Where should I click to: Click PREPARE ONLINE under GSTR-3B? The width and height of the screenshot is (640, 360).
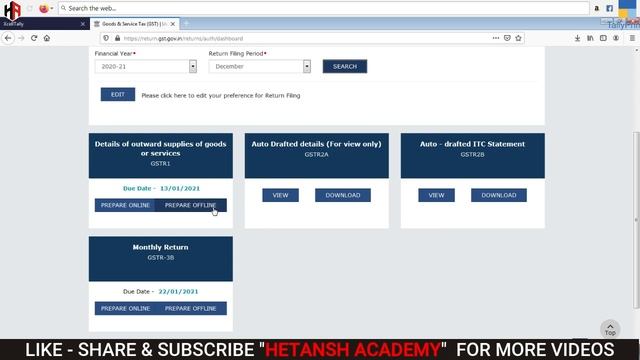click(x=125, y=309)
